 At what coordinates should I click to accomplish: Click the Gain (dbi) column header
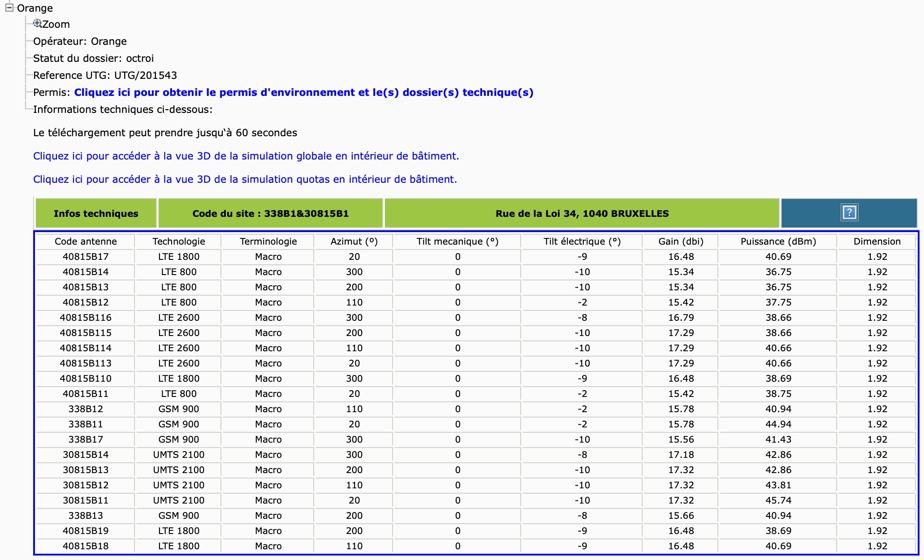click(681, 241)
